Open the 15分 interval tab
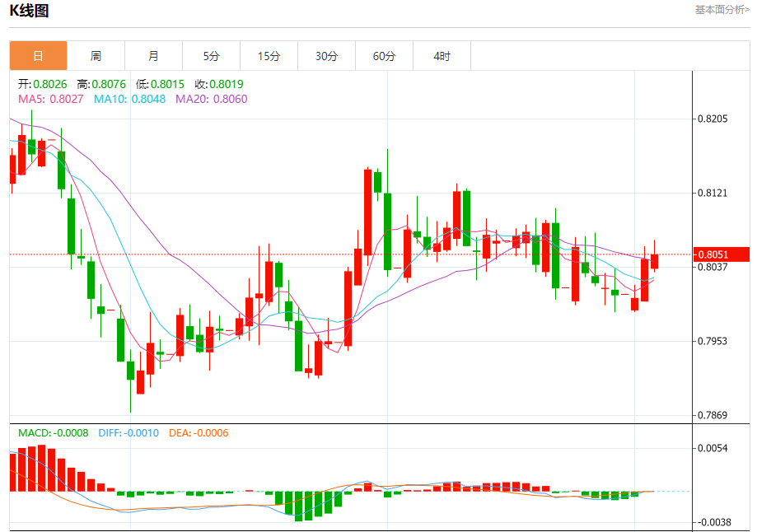Viewport: 757px width, 532px height. pyautogui.click(x=269, y=56)
